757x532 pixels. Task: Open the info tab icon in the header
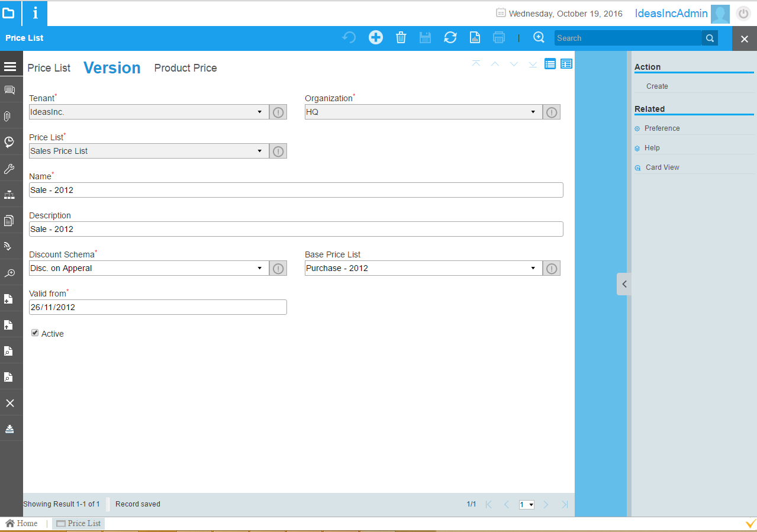[35, 13]
